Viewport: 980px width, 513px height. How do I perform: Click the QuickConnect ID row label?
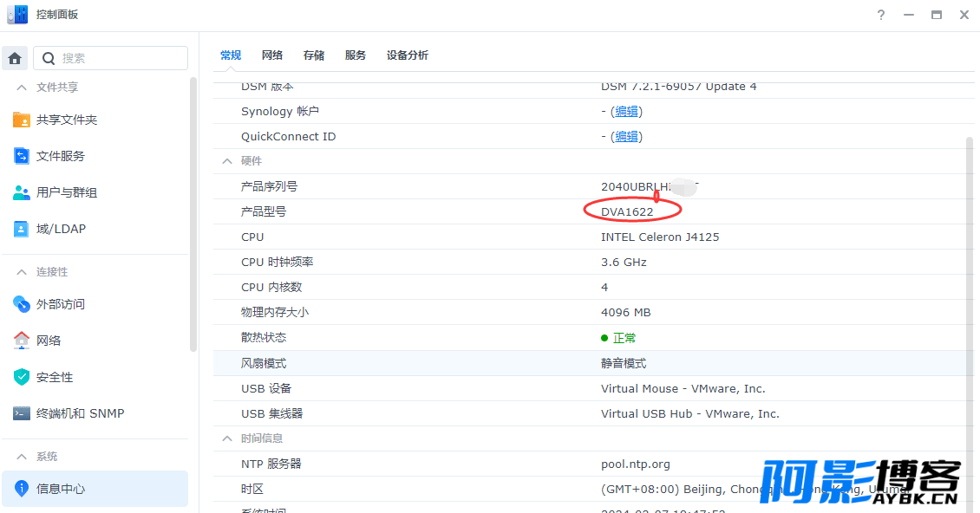(x=288, y=136)
